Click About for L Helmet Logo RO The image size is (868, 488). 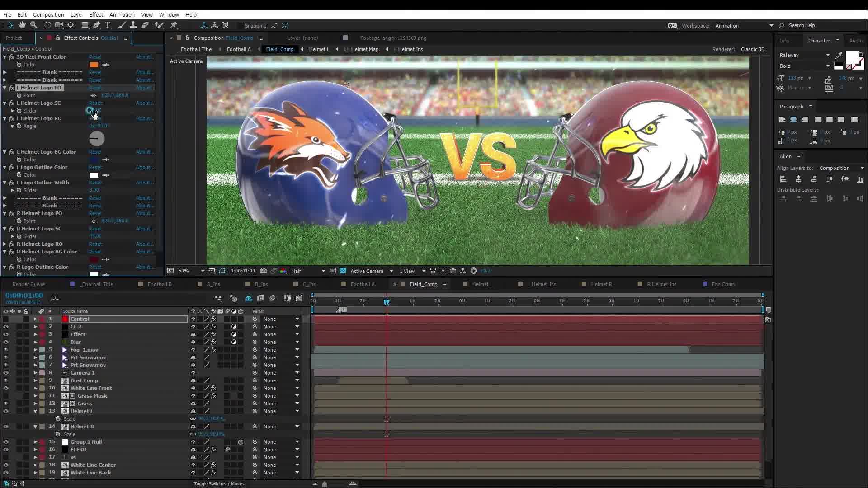click(145, 118)
